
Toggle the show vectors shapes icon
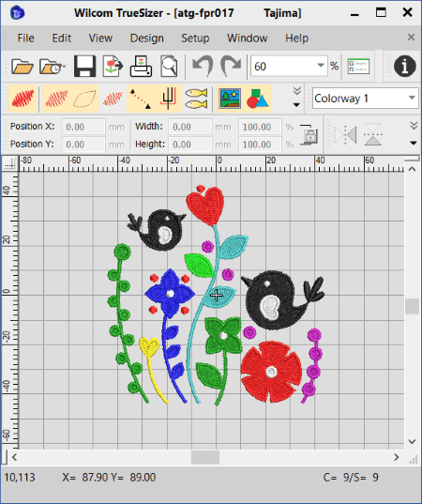[x=258, y=99]
